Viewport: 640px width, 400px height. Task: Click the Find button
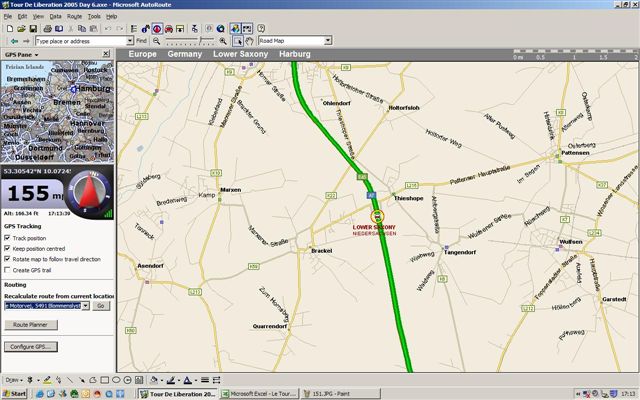pyautogui.click(x=141, y=41)
